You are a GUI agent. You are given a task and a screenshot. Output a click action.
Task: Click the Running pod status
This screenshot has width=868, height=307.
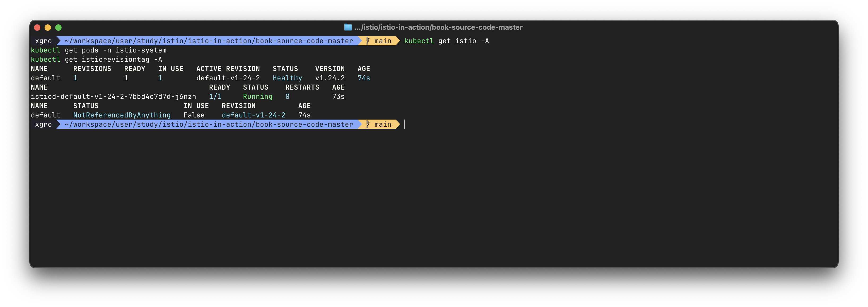tap(258, 97)
